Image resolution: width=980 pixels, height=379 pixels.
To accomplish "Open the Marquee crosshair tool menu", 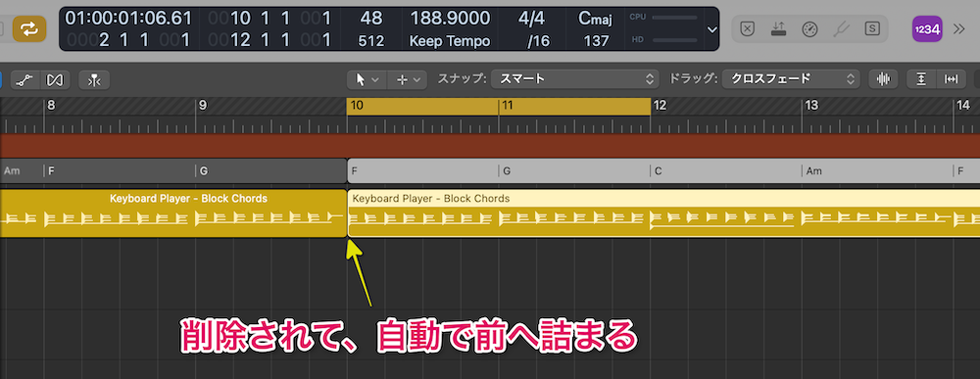I will 407,79.
